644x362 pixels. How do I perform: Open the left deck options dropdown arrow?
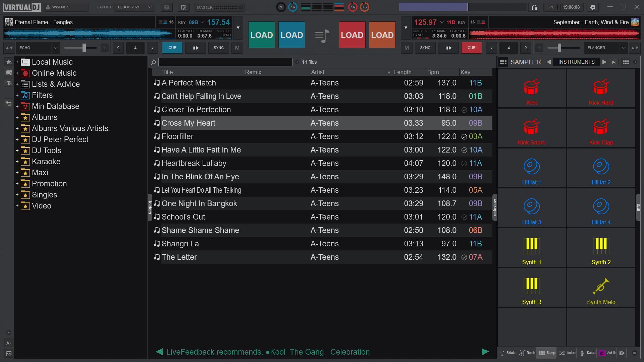(238, 28)
